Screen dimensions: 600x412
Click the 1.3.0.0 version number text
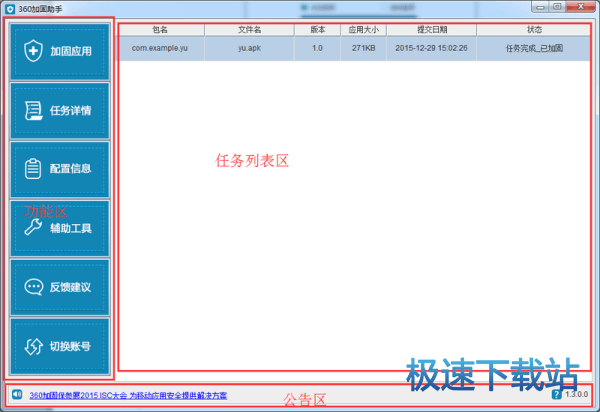point(577,394)
